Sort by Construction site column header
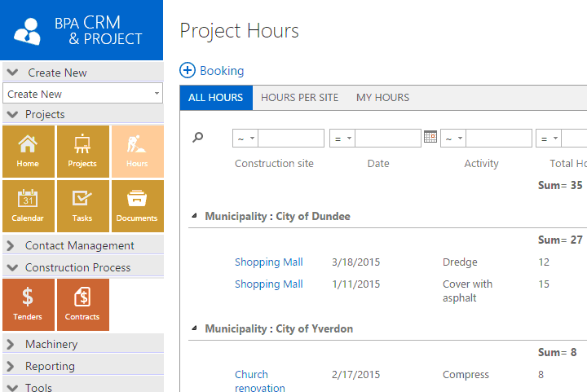The height and width of the screenshot is (392, 587). pos(274,164)
